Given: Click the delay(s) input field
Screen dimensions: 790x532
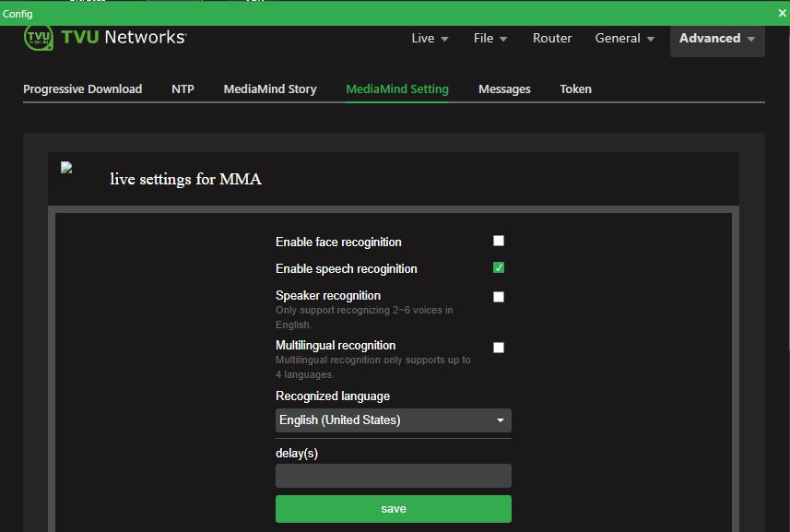Looking at the screenshot, I should coord(393,475).
